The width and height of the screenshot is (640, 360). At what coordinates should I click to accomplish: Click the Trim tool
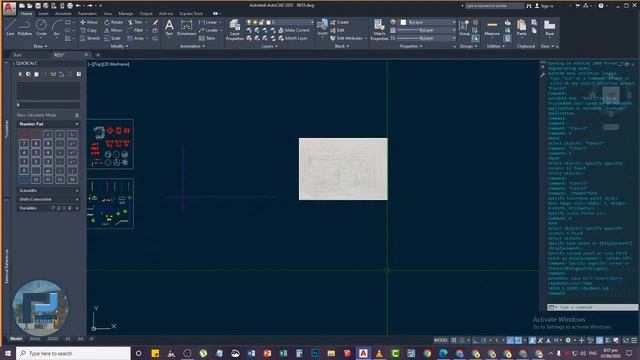(x=135, y=22)
